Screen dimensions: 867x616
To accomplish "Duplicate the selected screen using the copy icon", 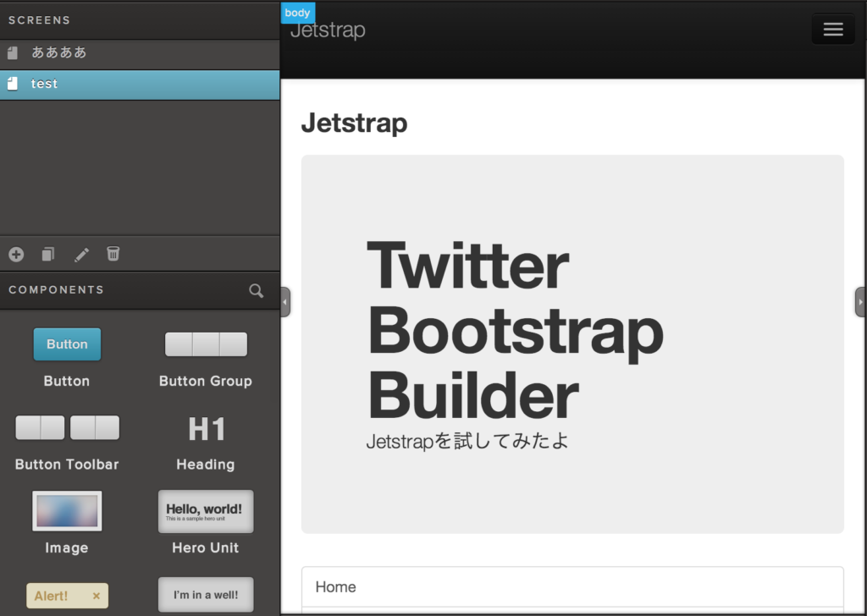I will pos(47,254).
